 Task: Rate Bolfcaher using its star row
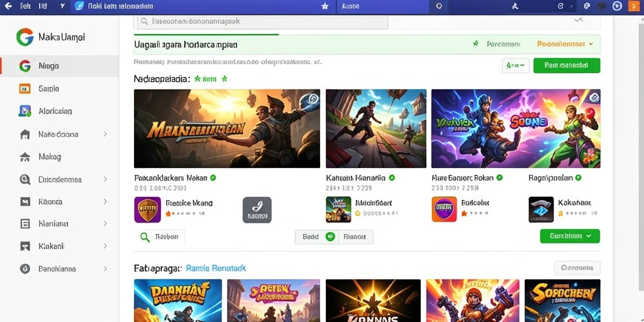pos(475,214)
